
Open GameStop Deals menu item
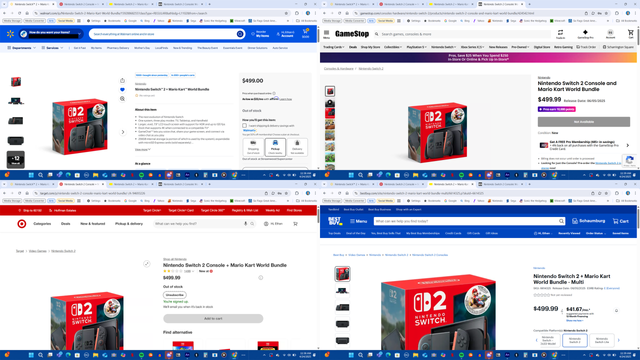(353, 47)
